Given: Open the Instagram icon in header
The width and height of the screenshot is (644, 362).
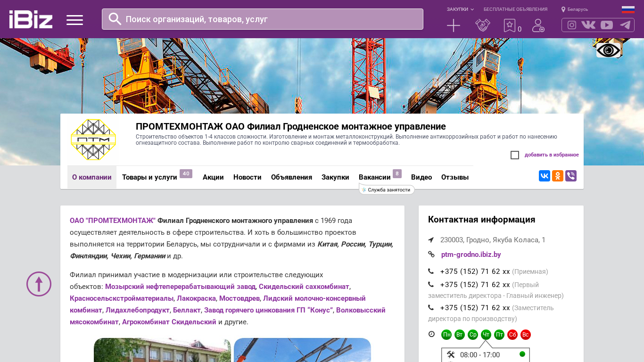Looking at the screenshot, I should [572, 25].
